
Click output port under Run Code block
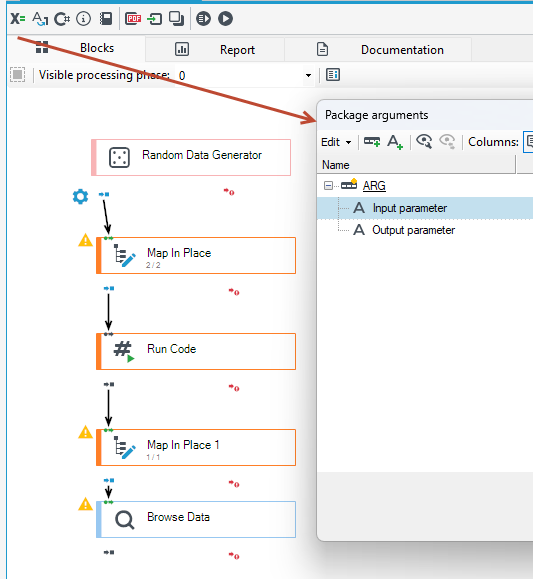(x=109, y=384)
